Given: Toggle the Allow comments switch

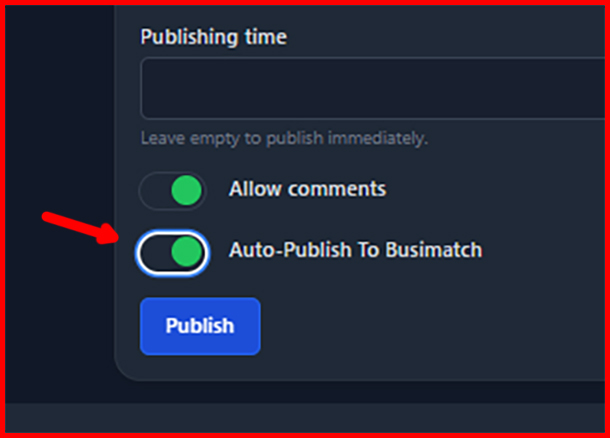Looking at the screenshot, I should click(172, 191).
